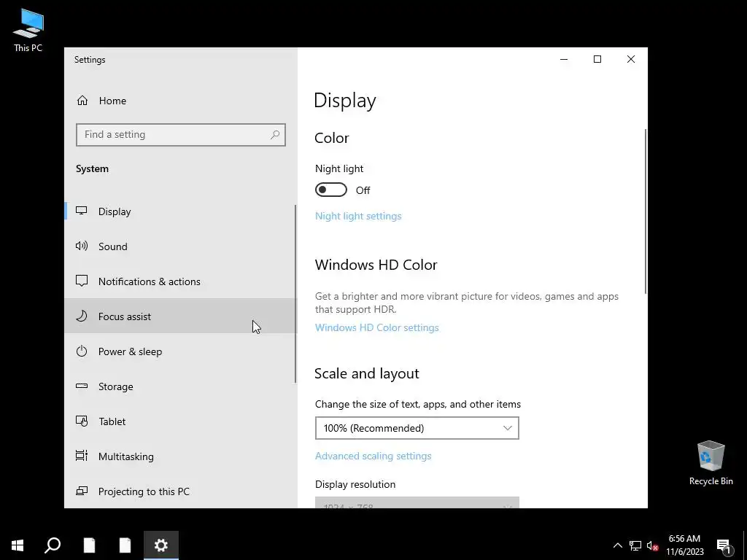Close the Settings window
The width and height of the screenshot is (747, 560).
(631, 59)
